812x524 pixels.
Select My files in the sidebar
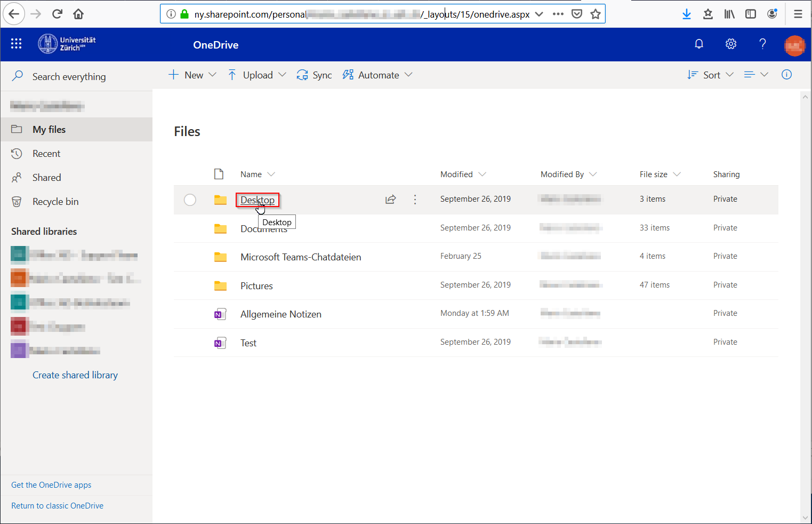[76, 129]
